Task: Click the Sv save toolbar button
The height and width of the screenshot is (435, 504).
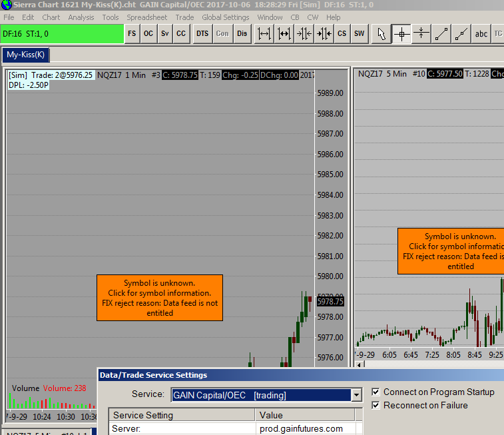Action: (x=165, y=34)
